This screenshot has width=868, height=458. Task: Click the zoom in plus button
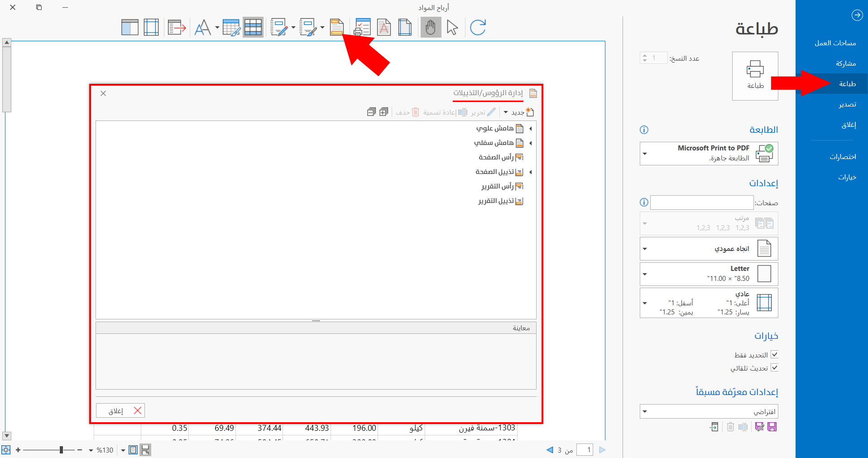pyautogui.click(x=18, y=450)
